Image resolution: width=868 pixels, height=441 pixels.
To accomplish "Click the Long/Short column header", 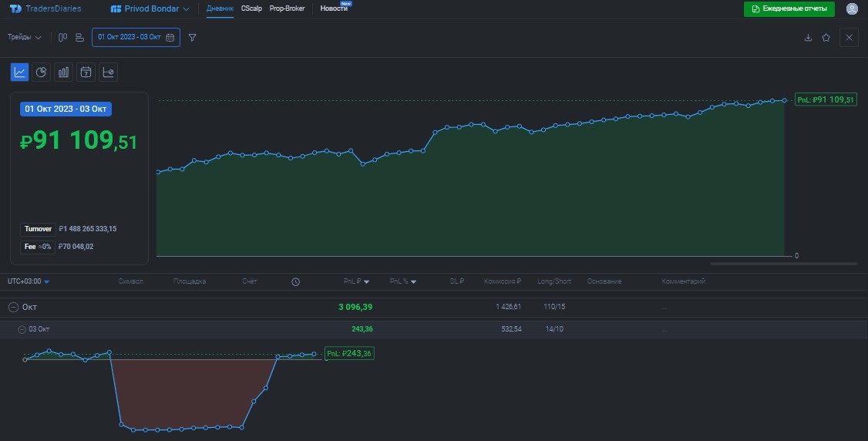I will [x=554, y=281].
